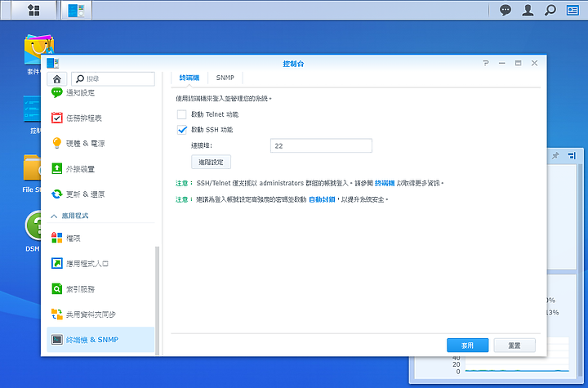The image size is (588, 388).
Task: Follow the 自動封鎖 auto block link
Action: (x=322, y=199)
